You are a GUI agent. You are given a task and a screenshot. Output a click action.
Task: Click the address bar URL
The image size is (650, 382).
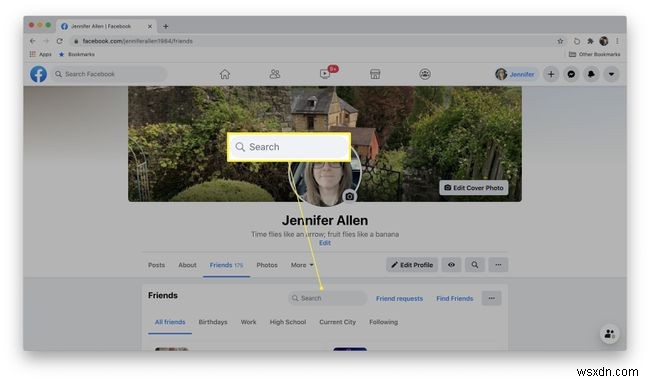tap(137, 41)
